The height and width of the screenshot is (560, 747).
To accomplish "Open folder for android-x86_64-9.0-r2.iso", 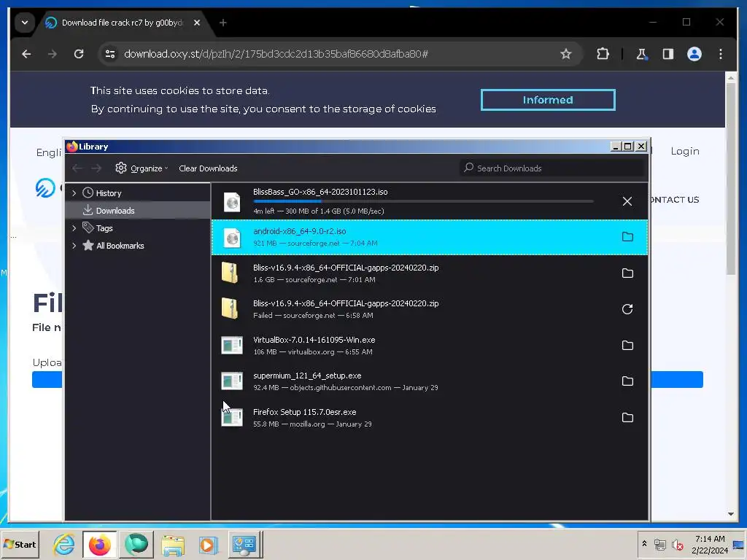I will tap(627, 237).
